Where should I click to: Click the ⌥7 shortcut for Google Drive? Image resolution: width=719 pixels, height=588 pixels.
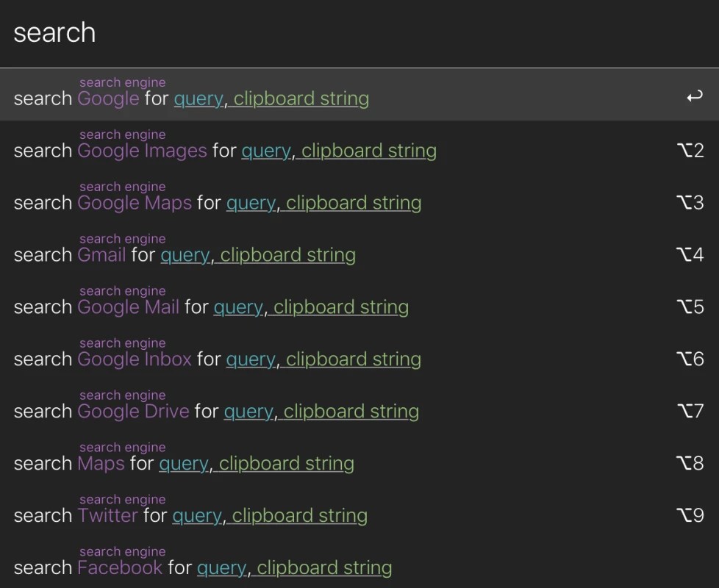click(x=691, y=411)
